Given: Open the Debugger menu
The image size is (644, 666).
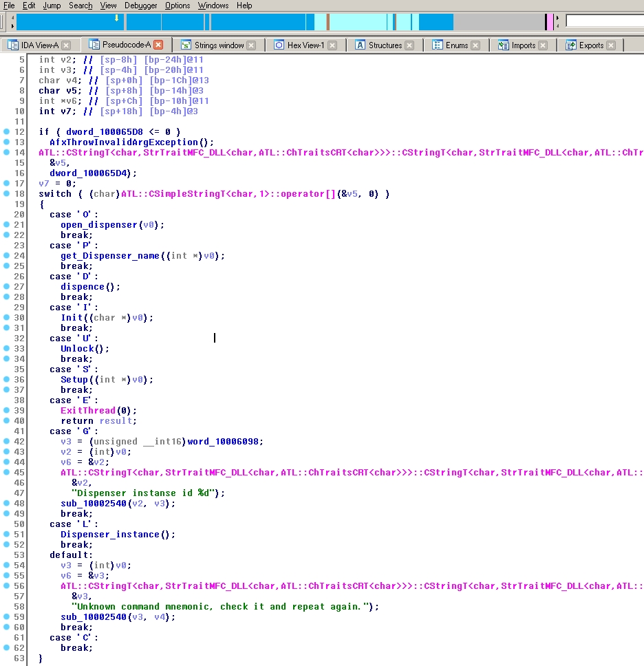Looking at the screenshot, I should point(140,6).
